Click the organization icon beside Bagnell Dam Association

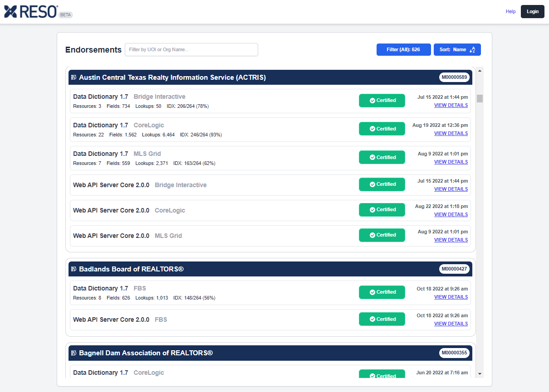pos(74,353)
